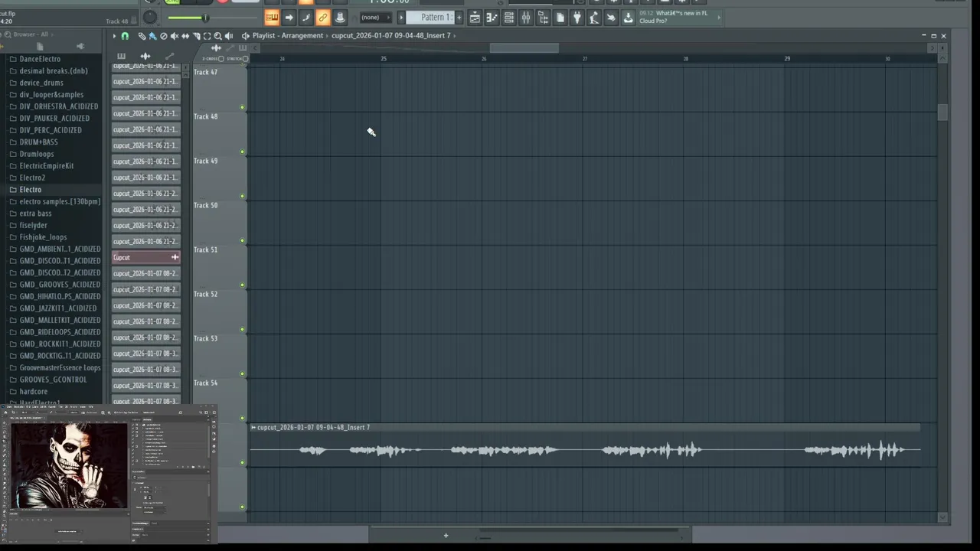Open the plugin picker plug icon
This screenshot has width=980, height=551.
tap(577, 18)
